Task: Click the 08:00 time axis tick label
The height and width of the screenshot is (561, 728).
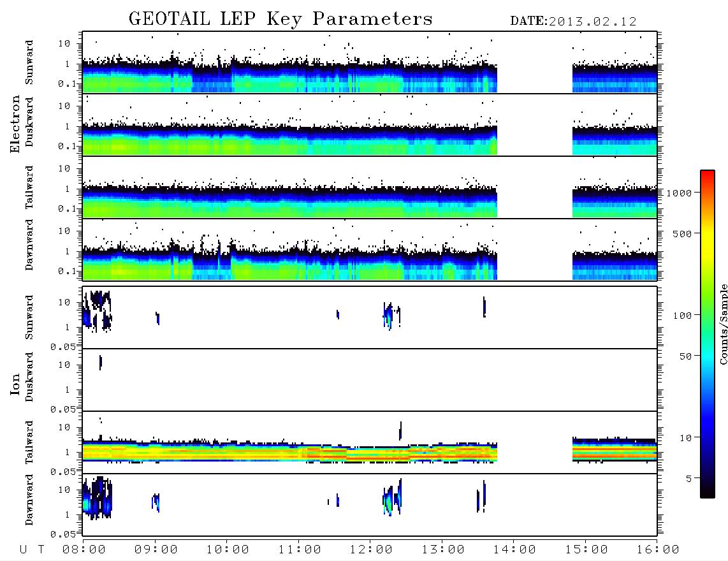Action: (x=84, y=550)
